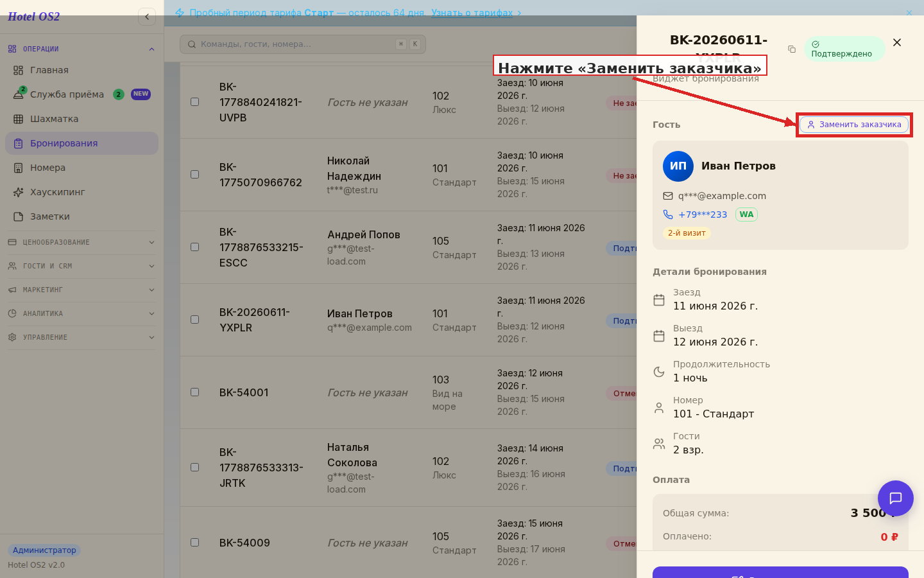Click Иван Петров's ИП avatar

(678, 166)
